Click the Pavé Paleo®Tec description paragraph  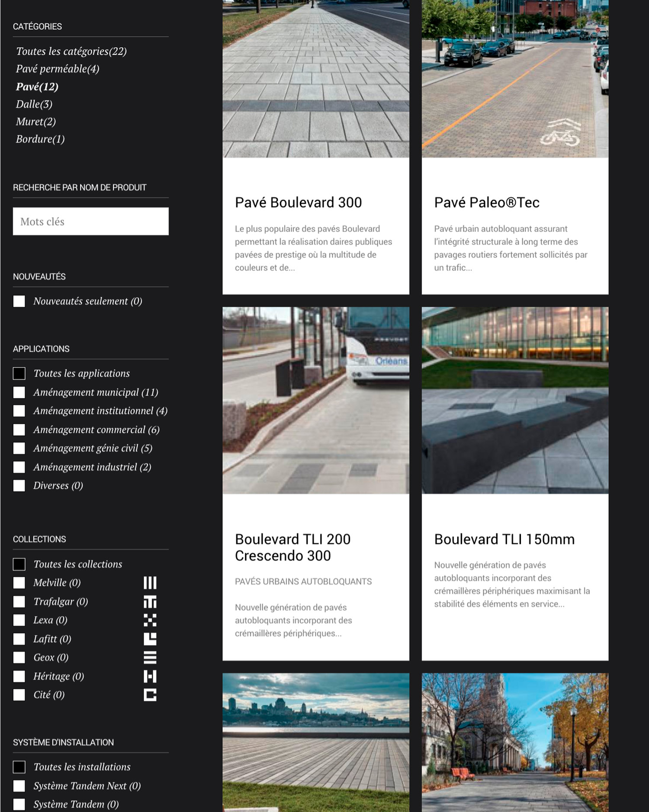511,248
